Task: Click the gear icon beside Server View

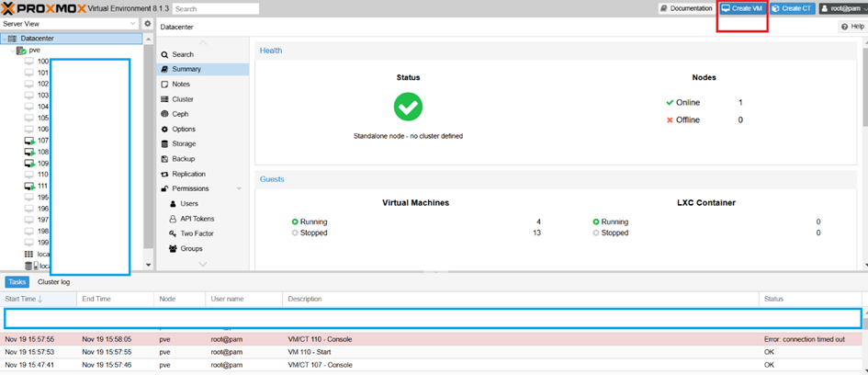Action: click(147, 24)
